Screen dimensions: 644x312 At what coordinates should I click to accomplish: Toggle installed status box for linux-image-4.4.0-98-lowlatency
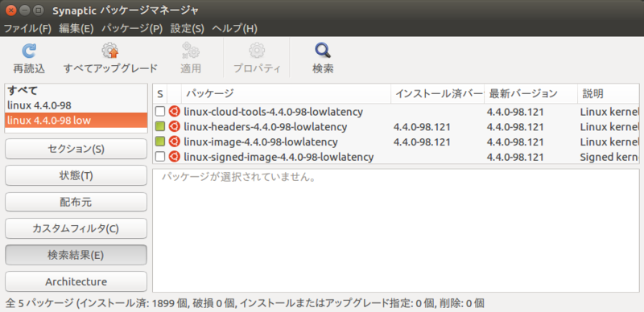[160, 142]
